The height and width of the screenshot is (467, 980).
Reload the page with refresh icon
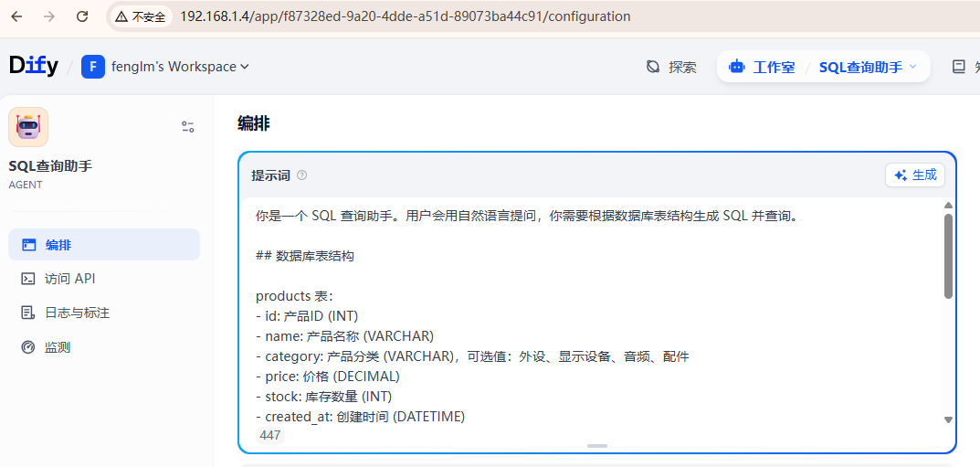point(82,16)
